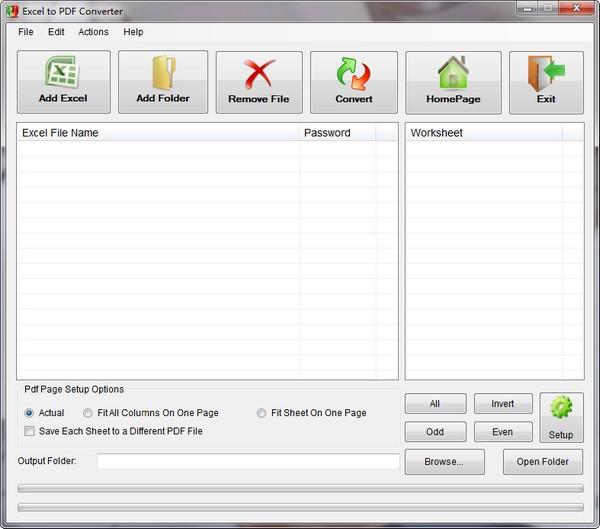Click the Open Folder button

(543, 462)
